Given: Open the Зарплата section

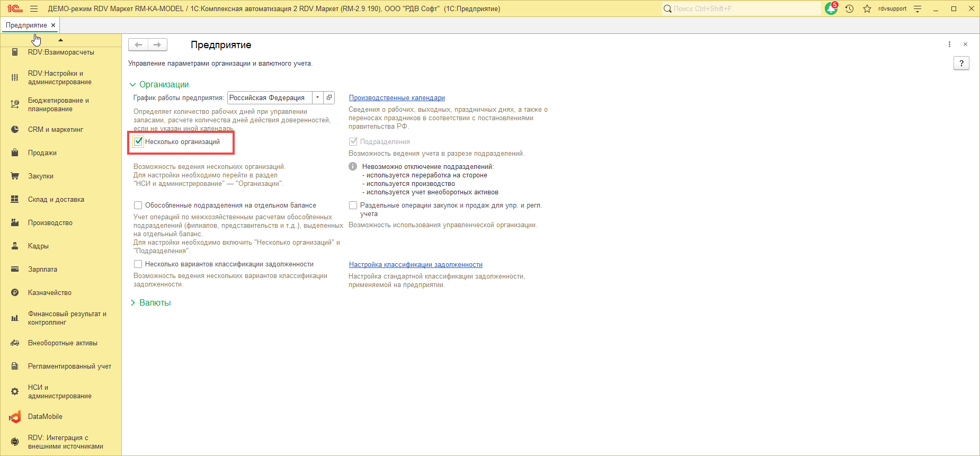Looking at the screenshot, I should coord(42,269).
